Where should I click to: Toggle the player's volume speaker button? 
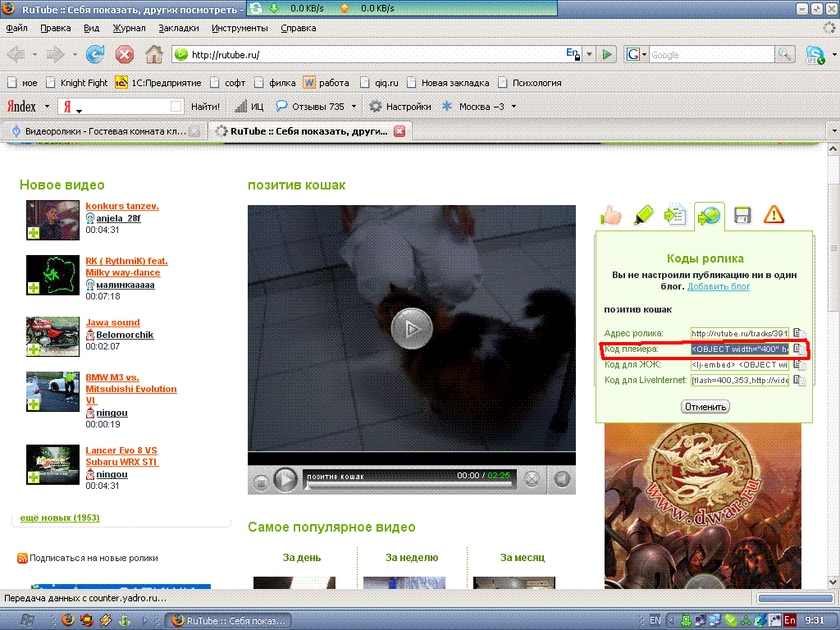coord(561,479)
